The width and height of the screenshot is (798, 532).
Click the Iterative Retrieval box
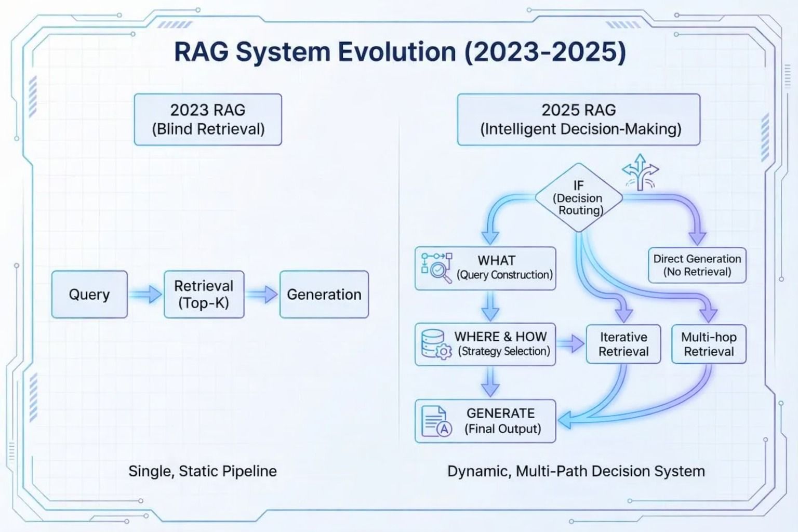point(623,344)
